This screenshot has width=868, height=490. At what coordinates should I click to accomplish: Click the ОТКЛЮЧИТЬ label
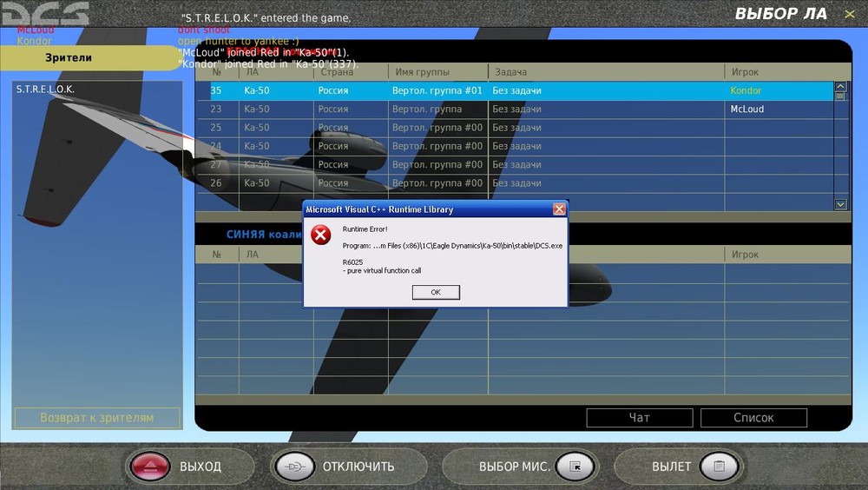[358, 467]
